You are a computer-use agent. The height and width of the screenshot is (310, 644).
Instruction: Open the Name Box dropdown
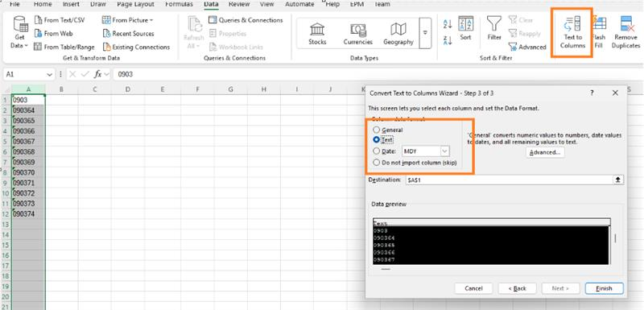pyautogui.click(x=50, y=74)
